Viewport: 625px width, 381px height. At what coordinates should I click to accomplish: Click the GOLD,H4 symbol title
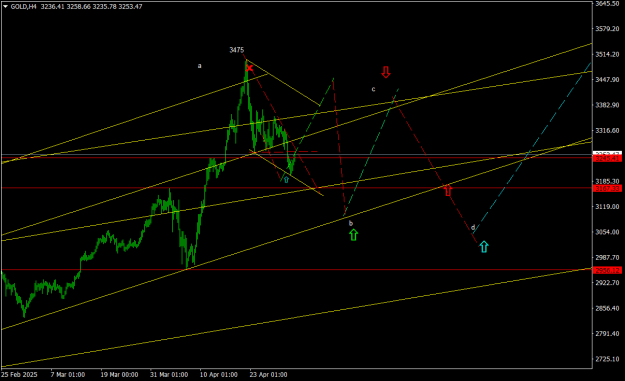coord(24,6)
